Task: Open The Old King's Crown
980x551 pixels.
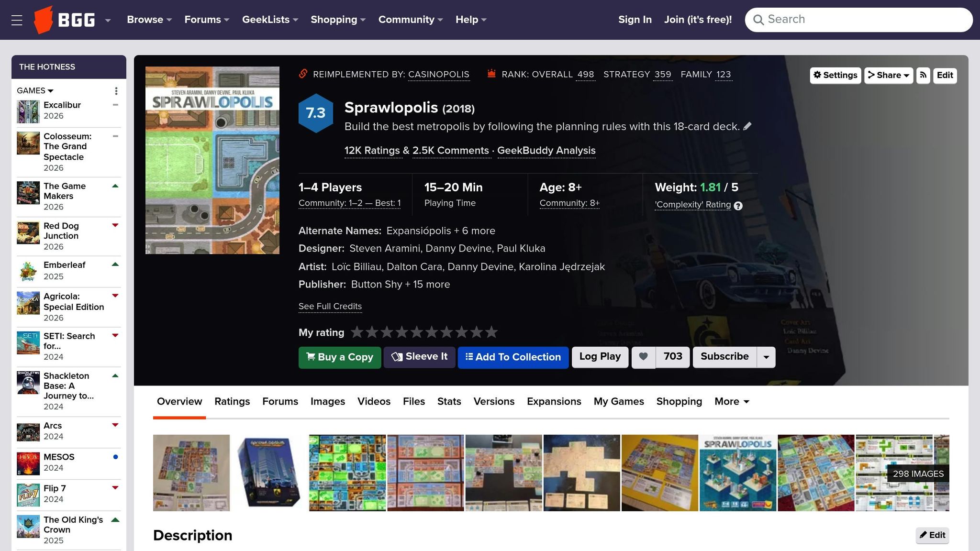Action: point(73,525)
